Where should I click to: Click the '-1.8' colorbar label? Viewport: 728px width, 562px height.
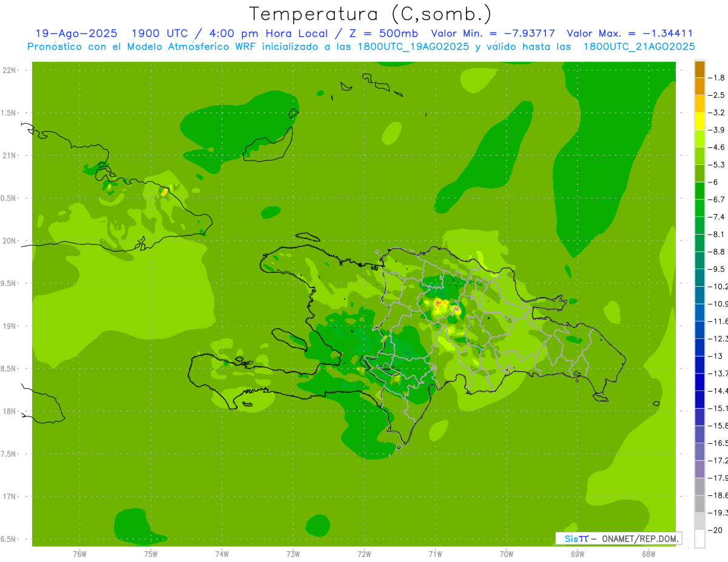point(716,78)
